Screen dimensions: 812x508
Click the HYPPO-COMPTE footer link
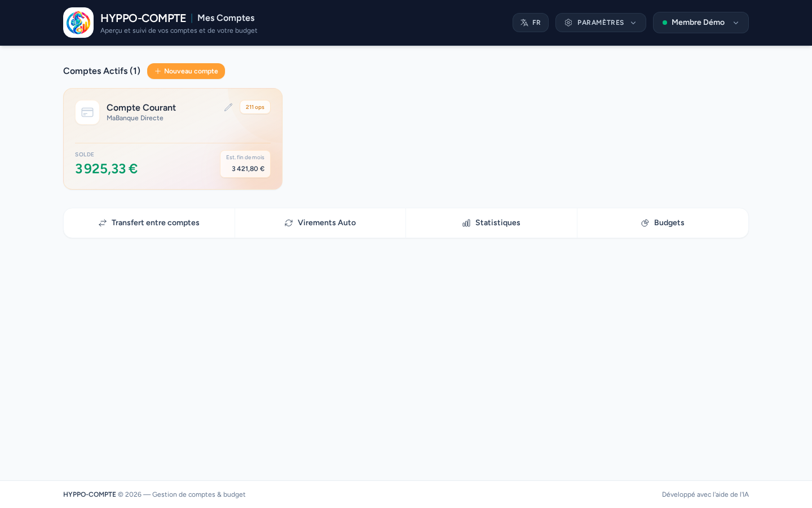pyautogui.click(x=90, y=494)
